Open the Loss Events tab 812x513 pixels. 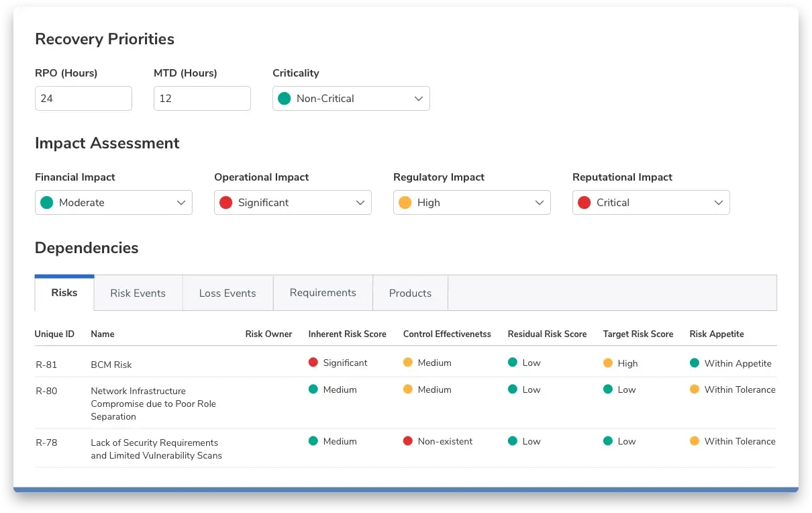coord(227,293)
